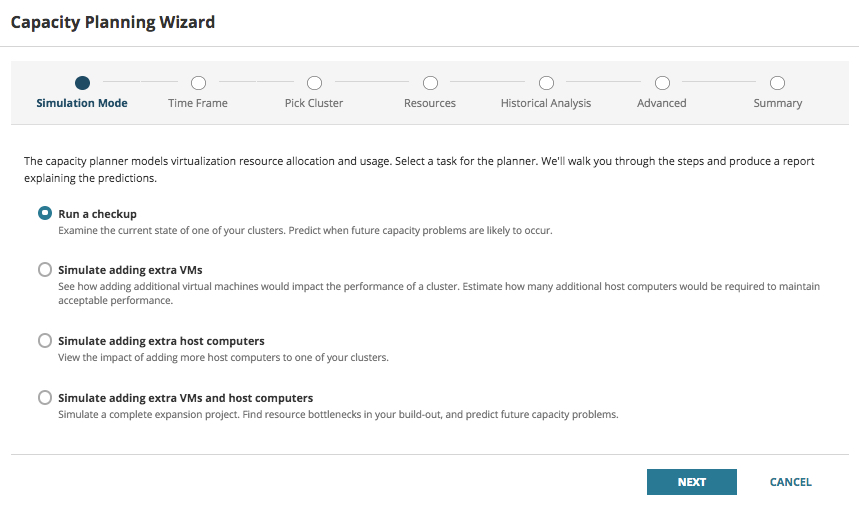This screenshot has width=859, height=520.
Task: Click the Historical Analysis step circle
Action: [x=546, y=83]
